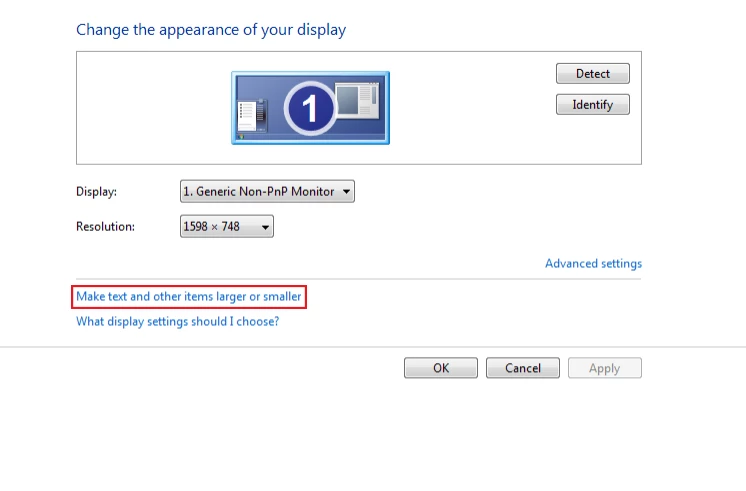
Task: Click the Display: label text
Action: 97,191
